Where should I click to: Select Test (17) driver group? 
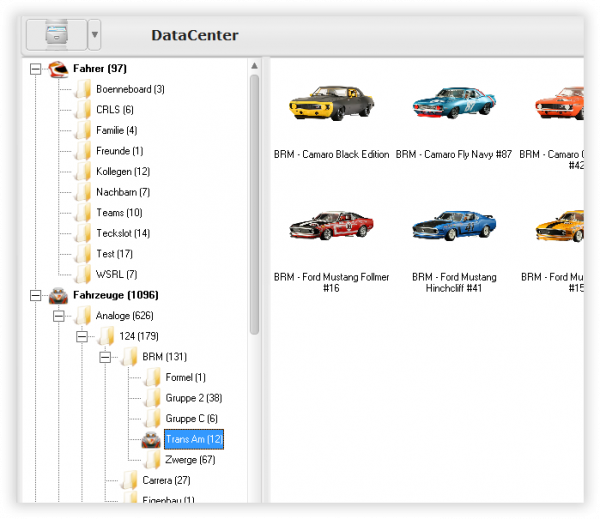point(114,254)
